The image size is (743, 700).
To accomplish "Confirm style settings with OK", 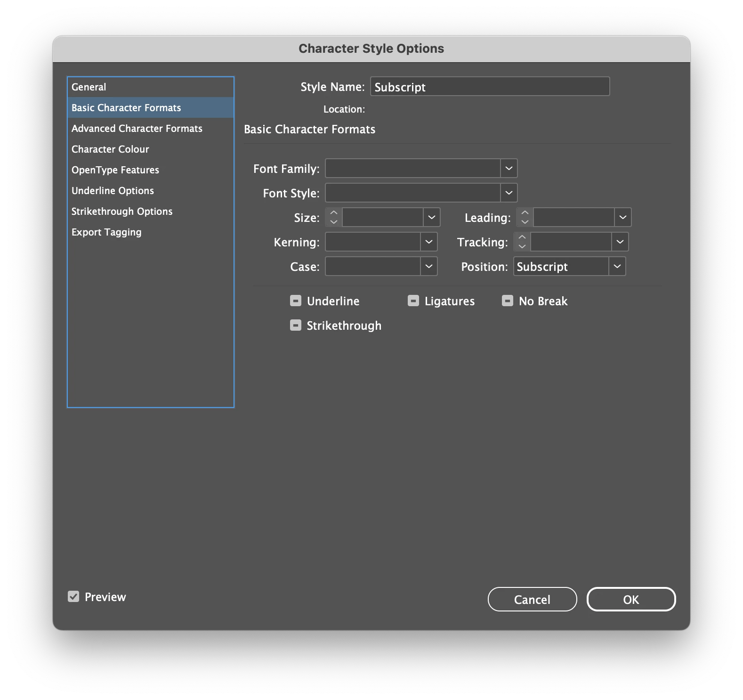I will 631,599.
